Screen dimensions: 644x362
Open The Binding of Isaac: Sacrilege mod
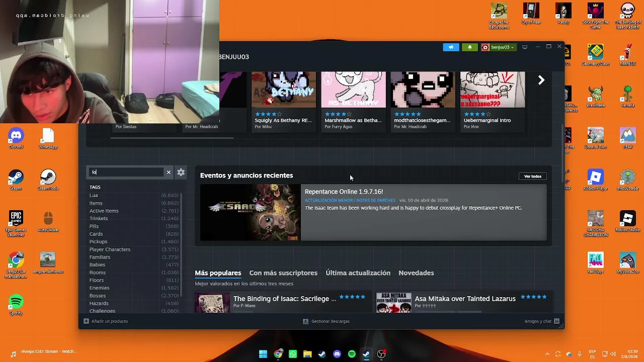tap(285, 299)
